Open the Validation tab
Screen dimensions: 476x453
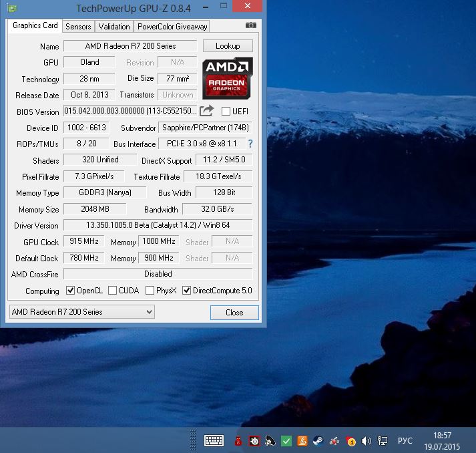113,27
